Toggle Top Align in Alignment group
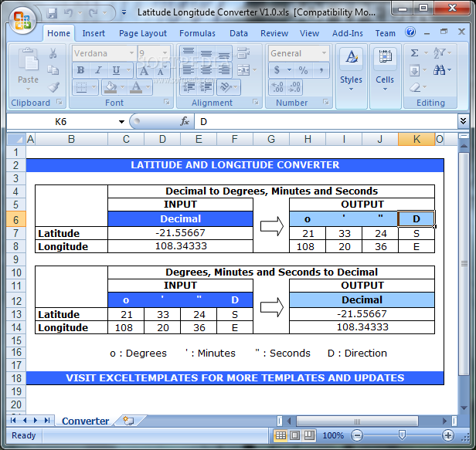This screenshot has height=450, width=476. tap(189, 53)
